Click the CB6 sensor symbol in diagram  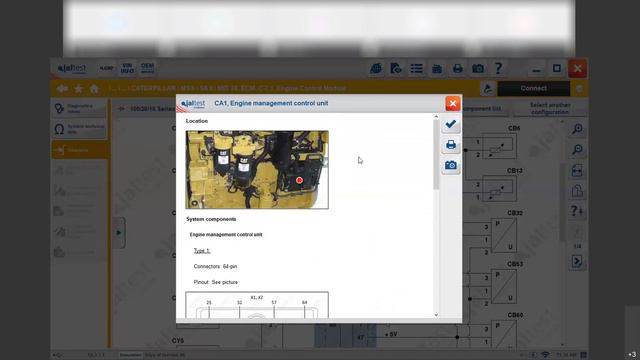(499, 146)
